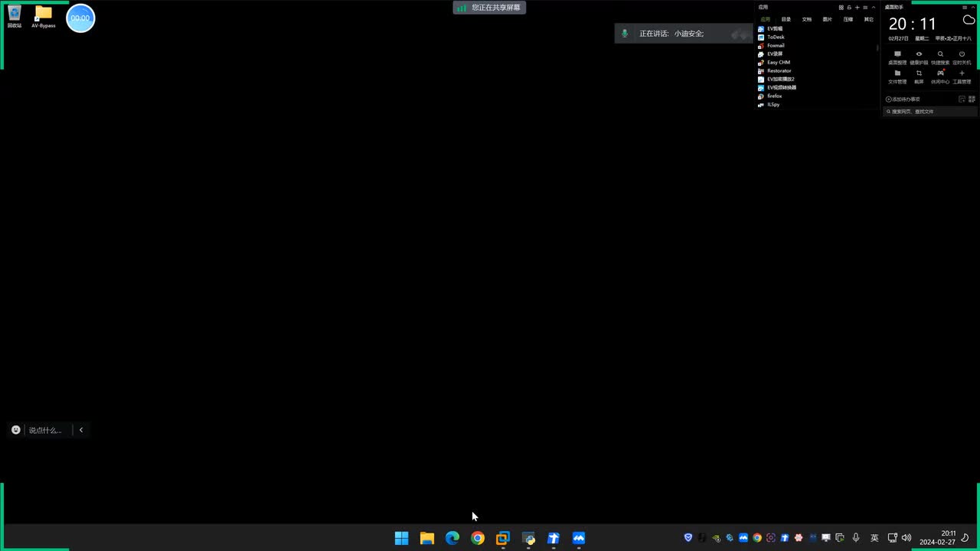
Task: Open the 桌面助手 panel hamburger menu
Action: tap(964, 8)
